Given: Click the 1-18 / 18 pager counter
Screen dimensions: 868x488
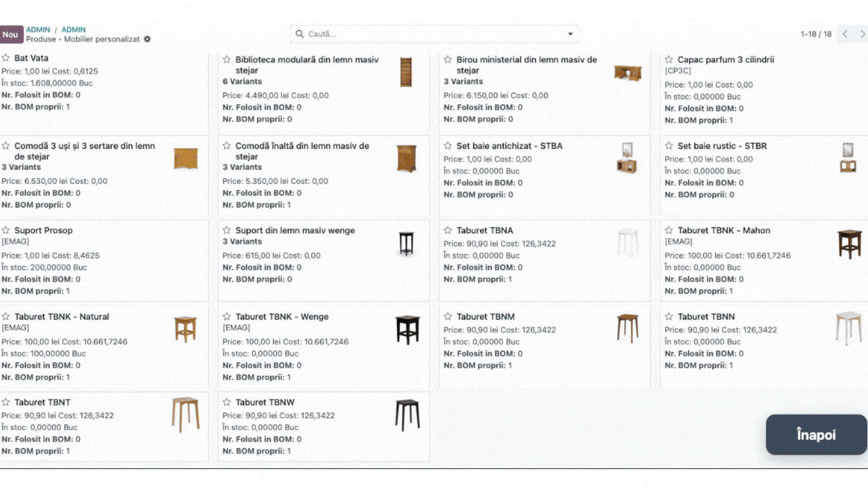Looking at the screenshot, I should tap(816, 34).
